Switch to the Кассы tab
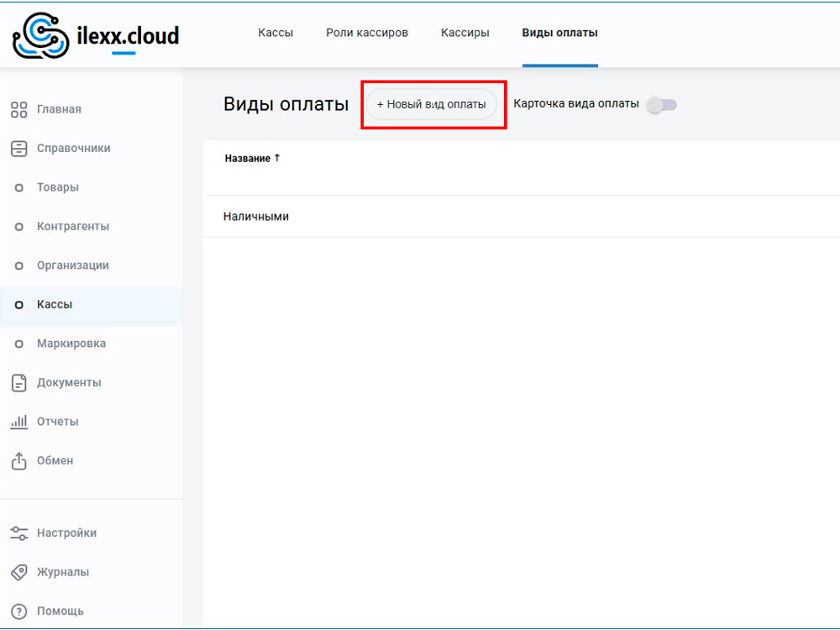This screenshot has width=840, height=630. pyautogui.click(x=276, y=34)
